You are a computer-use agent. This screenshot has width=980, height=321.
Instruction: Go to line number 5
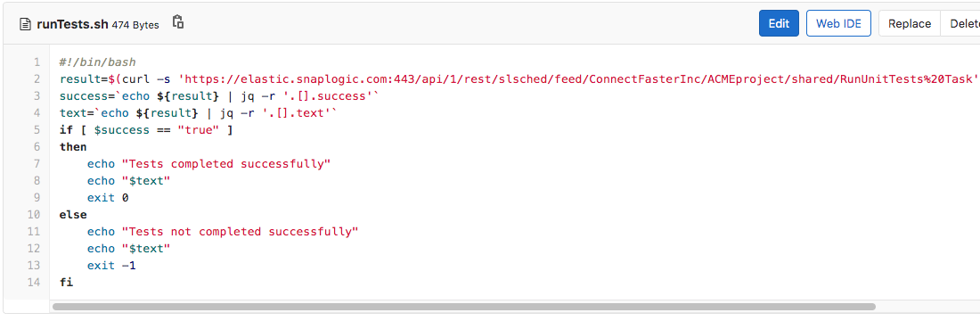pos(37,129)
